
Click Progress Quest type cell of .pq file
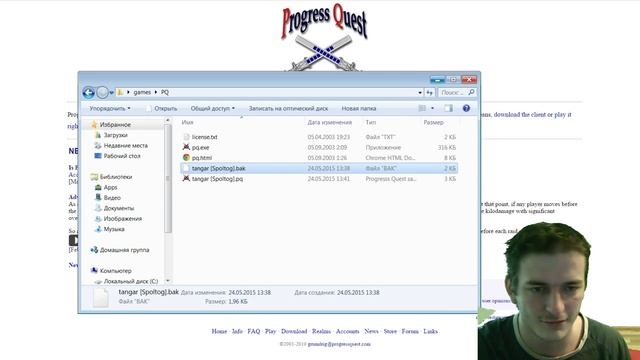pos(391,179)
